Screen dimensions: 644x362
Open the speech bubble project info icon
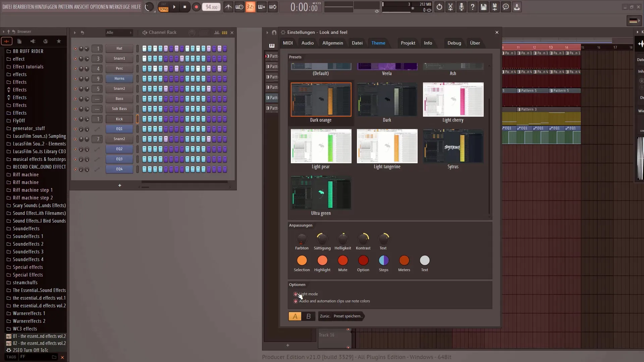(x=506, y=7)
